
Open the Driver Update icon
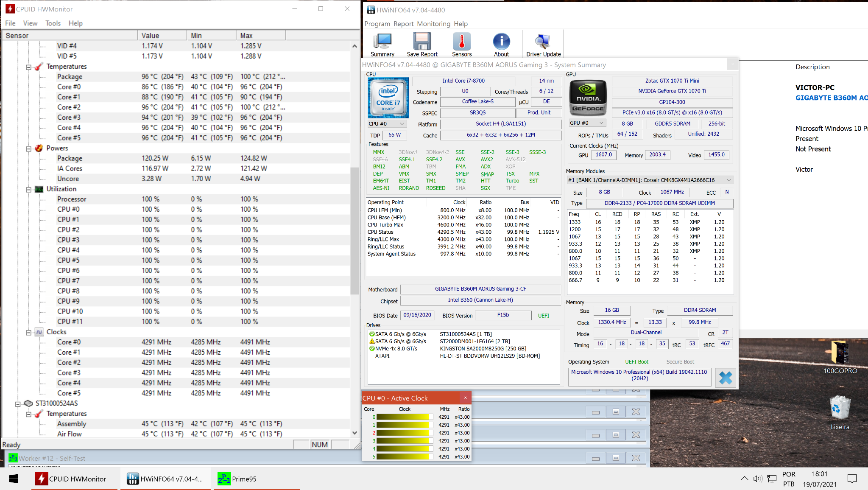[543, 45]
